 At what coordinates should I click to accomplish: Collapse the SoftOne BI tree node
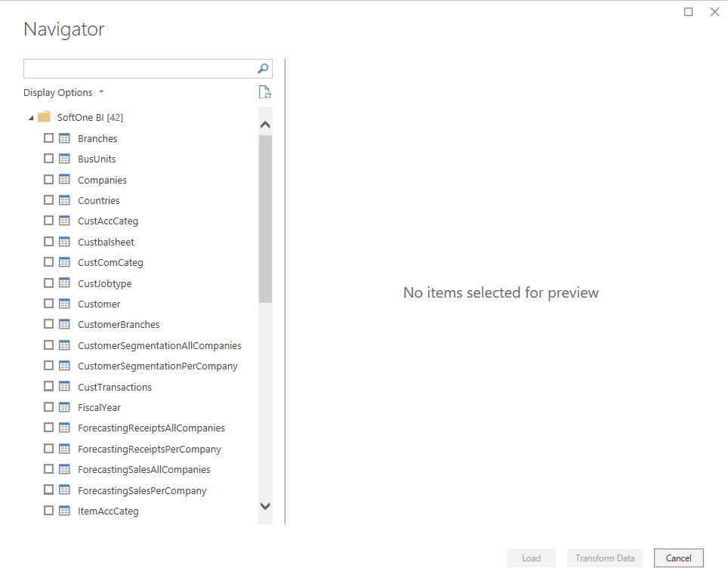point(31,117)
